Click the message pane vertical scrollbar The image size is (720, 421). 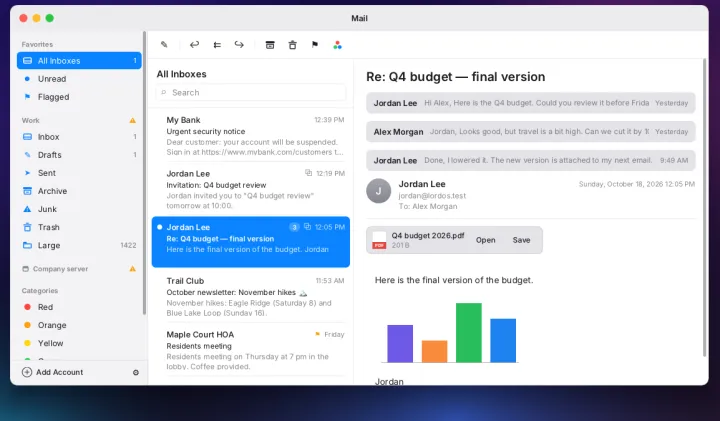click(x=704, y=208)
